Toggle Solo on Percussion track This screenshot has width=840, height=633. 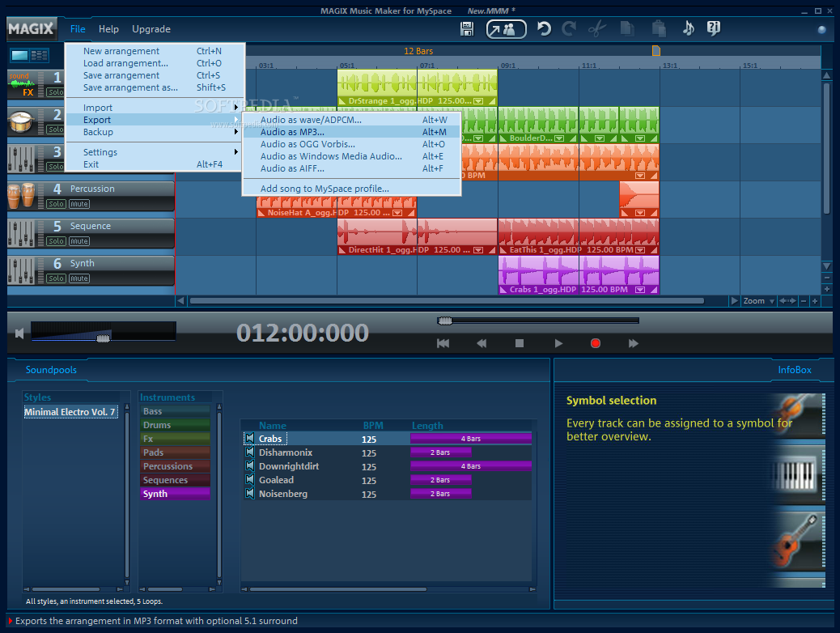[56, 204]
